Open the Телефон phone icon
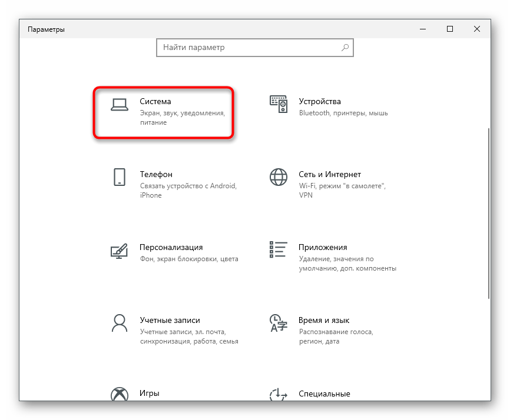 tap(120, 177)
